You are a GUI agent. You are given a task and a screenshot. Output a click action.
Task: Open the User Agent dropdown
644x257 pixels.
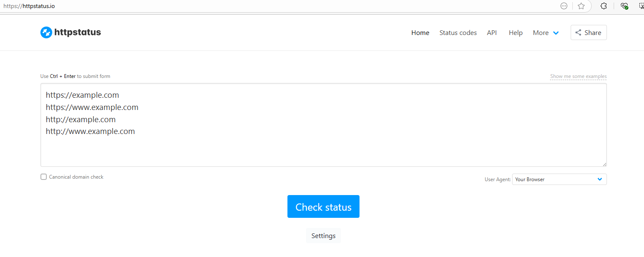tap(559, 179)
